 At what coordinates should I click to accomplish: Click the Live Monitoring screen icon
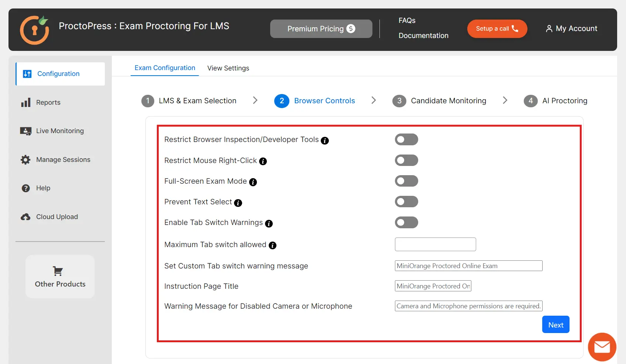26,131
